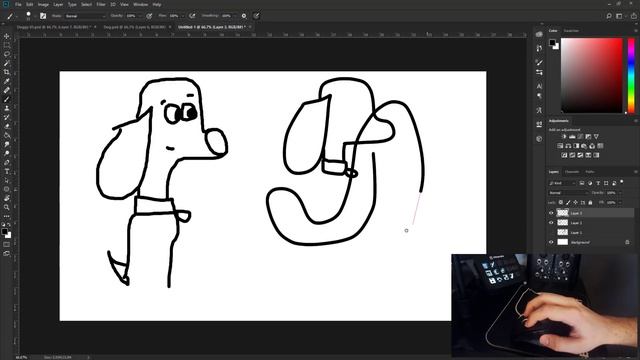Add a Black & White adjustment
This screenshot has height=360, width=640.
576,146
